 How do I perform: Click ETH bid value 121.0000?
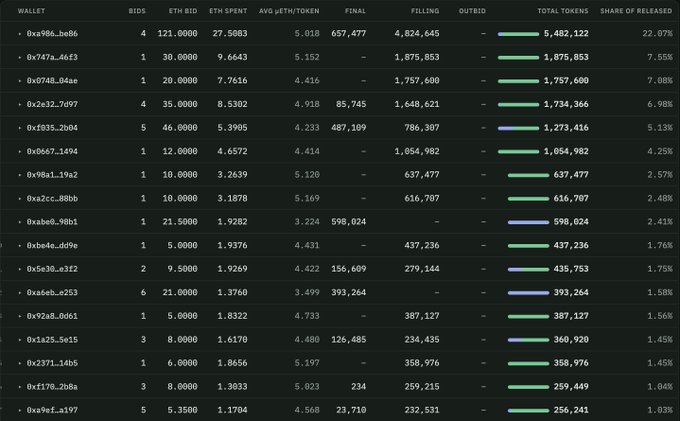pos(177,33)
